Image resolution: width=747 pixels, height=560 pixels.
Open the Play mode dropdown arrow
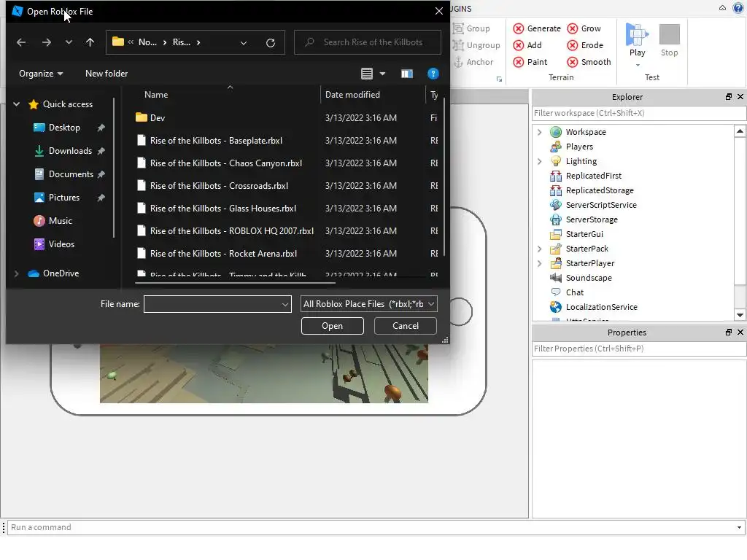point(638,65)
